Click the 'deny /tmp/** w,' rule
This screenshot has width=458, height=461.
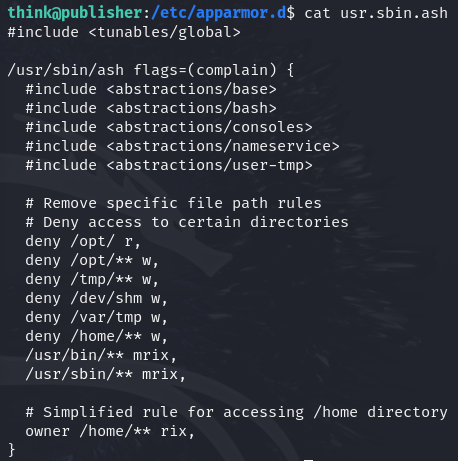tap(92, 279)
